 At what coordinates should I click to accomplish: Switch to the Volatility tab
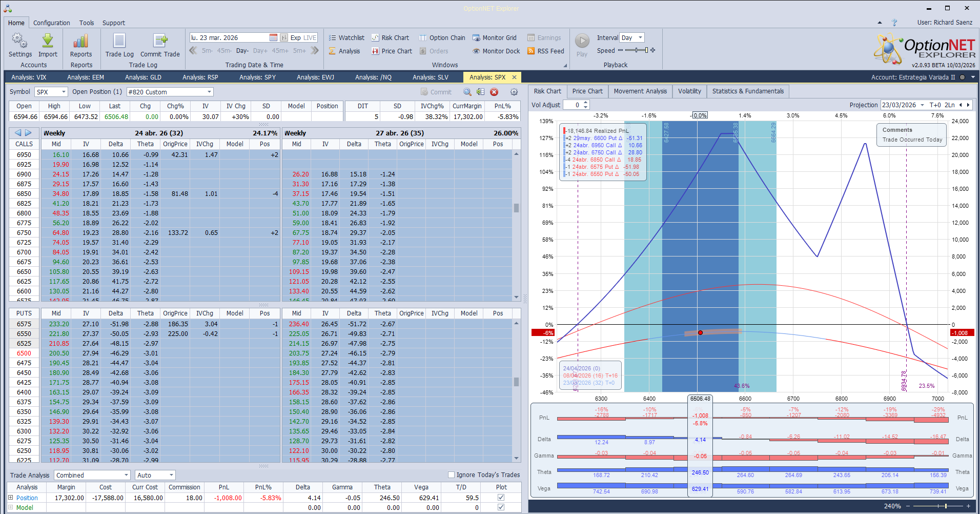[689, 91]
